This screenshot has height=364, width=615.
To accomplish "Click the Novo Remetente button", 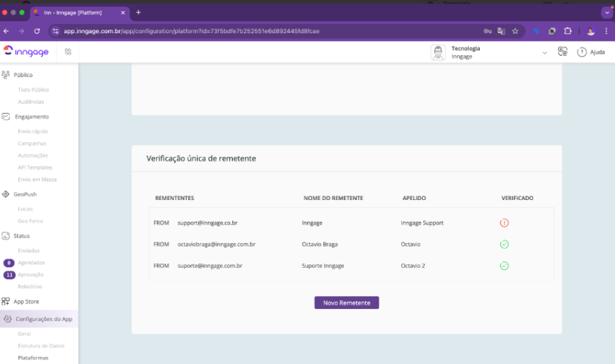I will tap(347, 303).
